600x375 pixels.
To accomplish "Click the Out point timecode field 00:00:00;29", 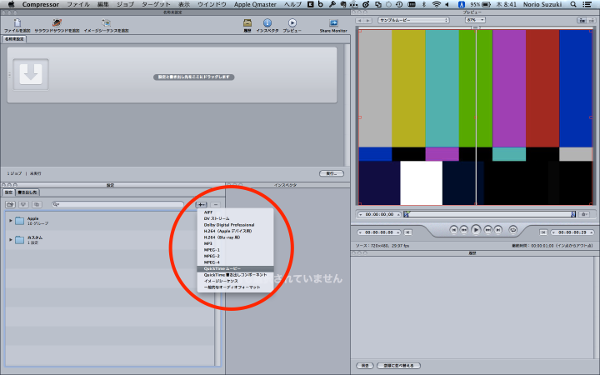I will click(x=572, y=232).
